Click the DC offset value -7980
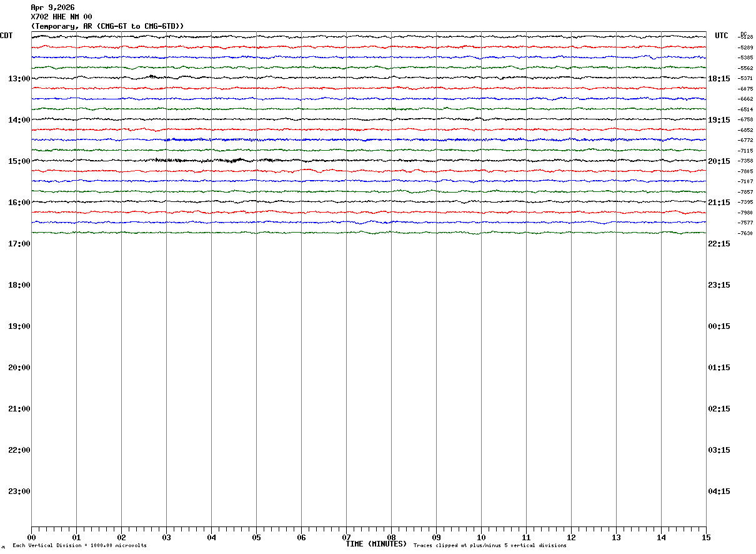Screen dimensions: 756x554 click(745, 213)
